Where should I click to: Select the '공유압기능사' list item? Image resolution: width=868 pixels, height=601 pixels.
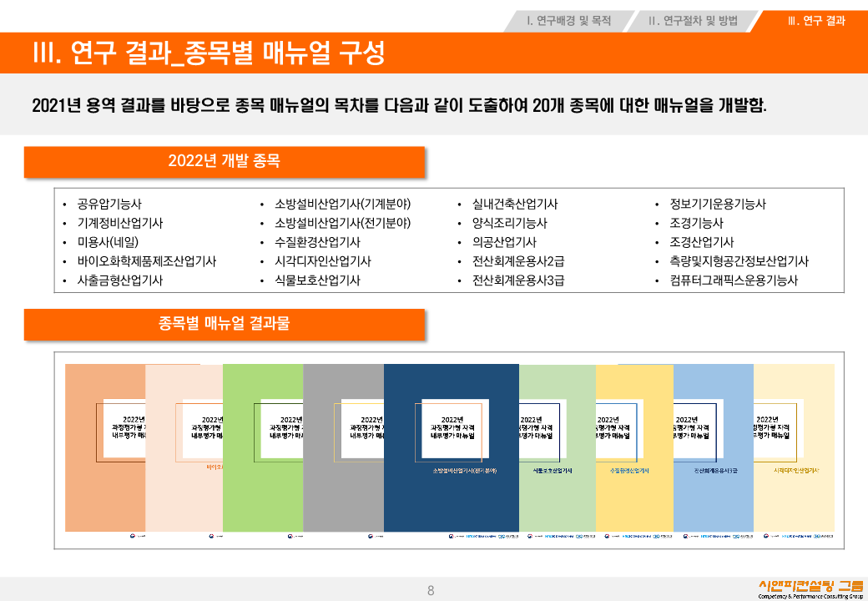point(109,205)
